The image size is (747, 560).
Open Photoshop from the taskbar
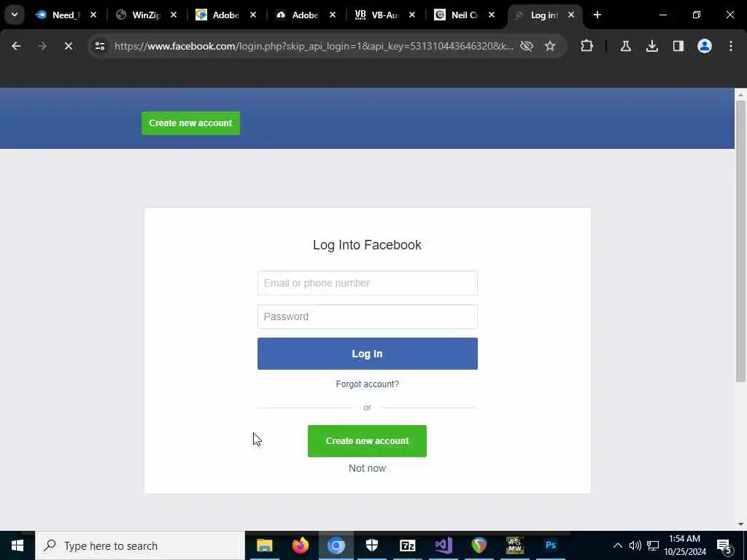[x=551, y=545]
